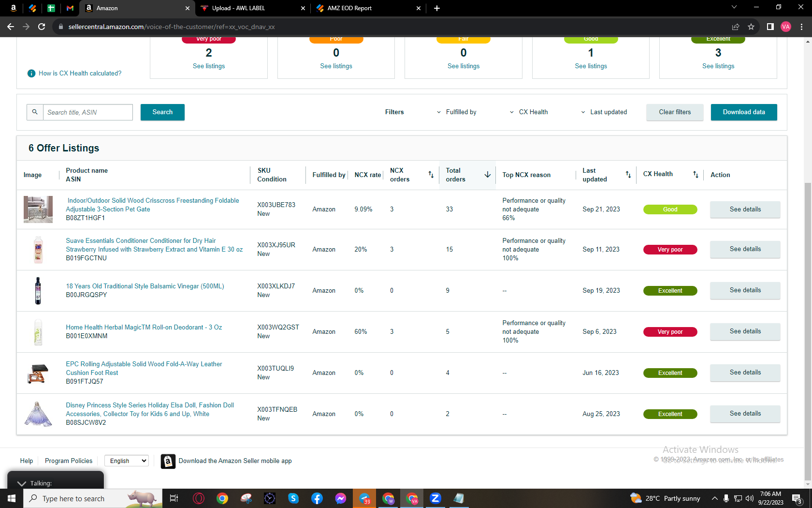Click Clear filters
Viewport: 812px width, 508px height.
pos(675,112)
